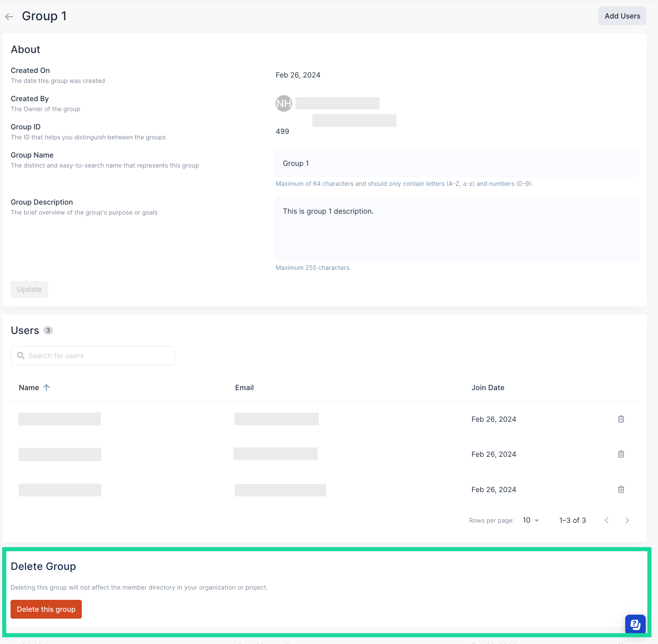Viewport: 658px width, 644px height.
Task: Click the delete icon for second user
Action: pyautogui.click(x=621, y=454)
